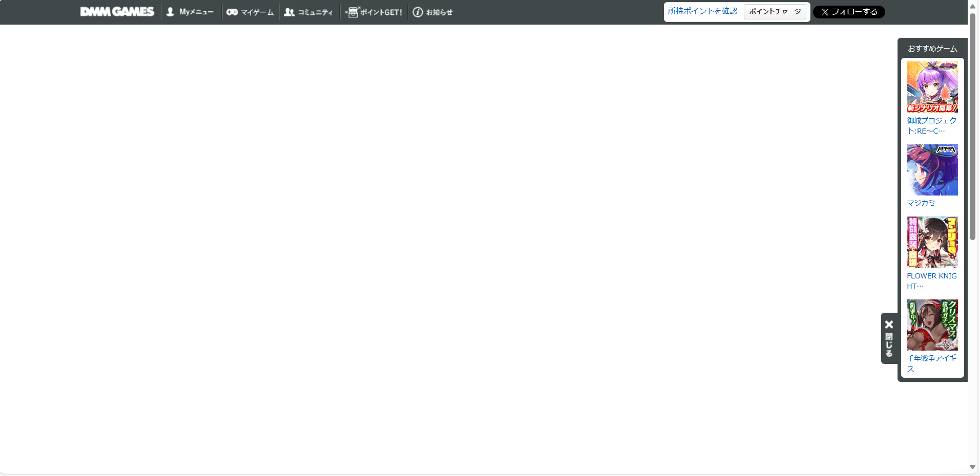Viewport: 980px width, 476px height.
Task: Click the Myメニュー person icon
Action: click(170, 12)
